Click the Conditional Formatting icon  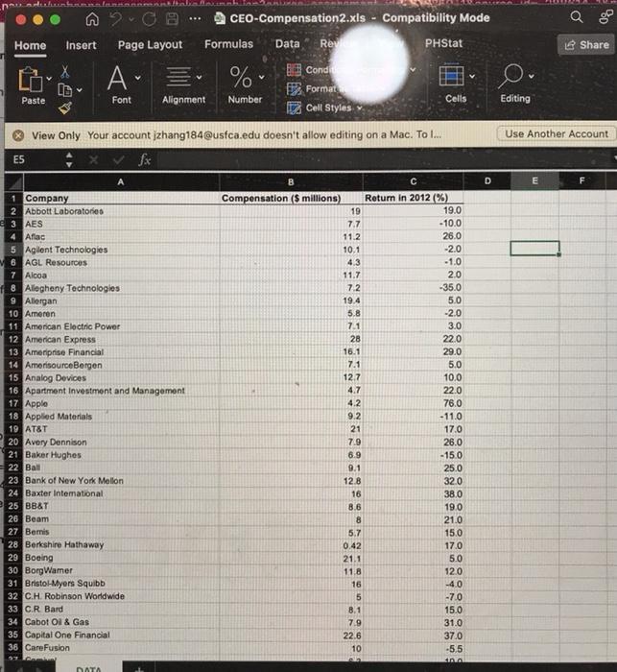tap(294, 69)
